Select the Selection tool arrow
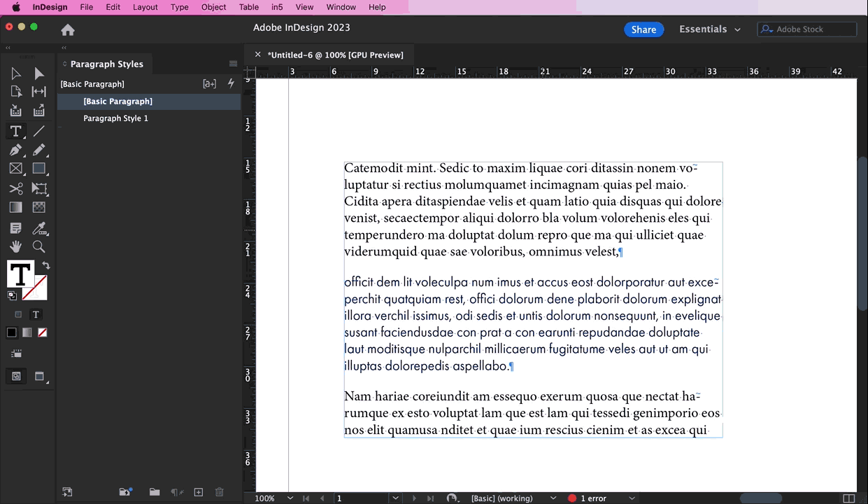The width and height of the screenshot is (868, 504). (16, 73)
